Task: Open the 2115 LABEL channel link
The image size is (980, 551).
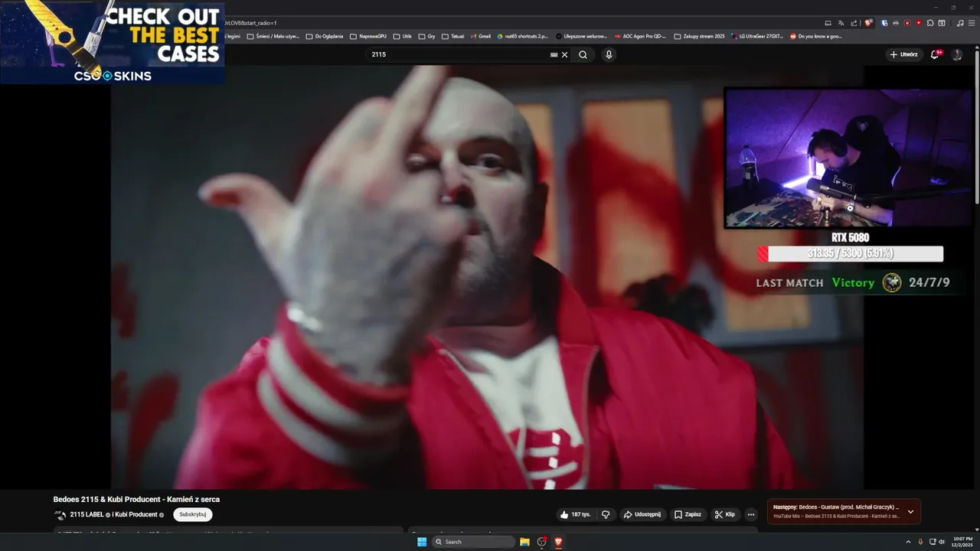Action: pos(87,514)
